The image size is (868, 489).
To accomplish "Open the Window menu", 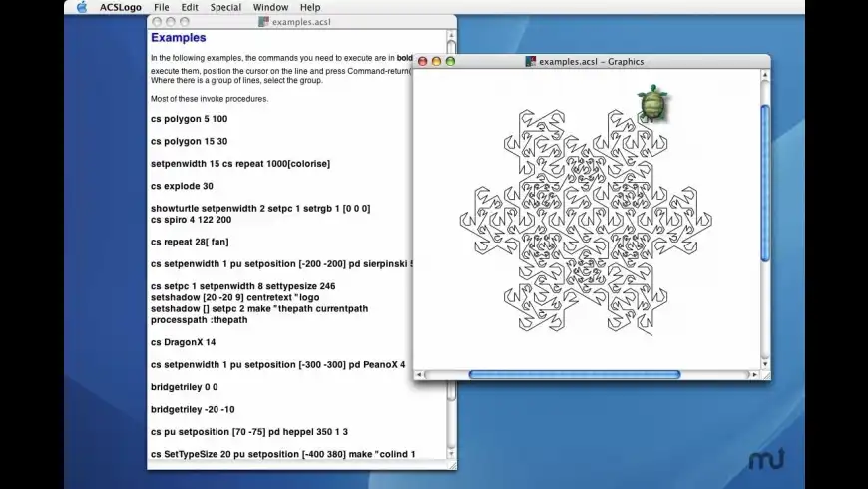I will [270, 7].
